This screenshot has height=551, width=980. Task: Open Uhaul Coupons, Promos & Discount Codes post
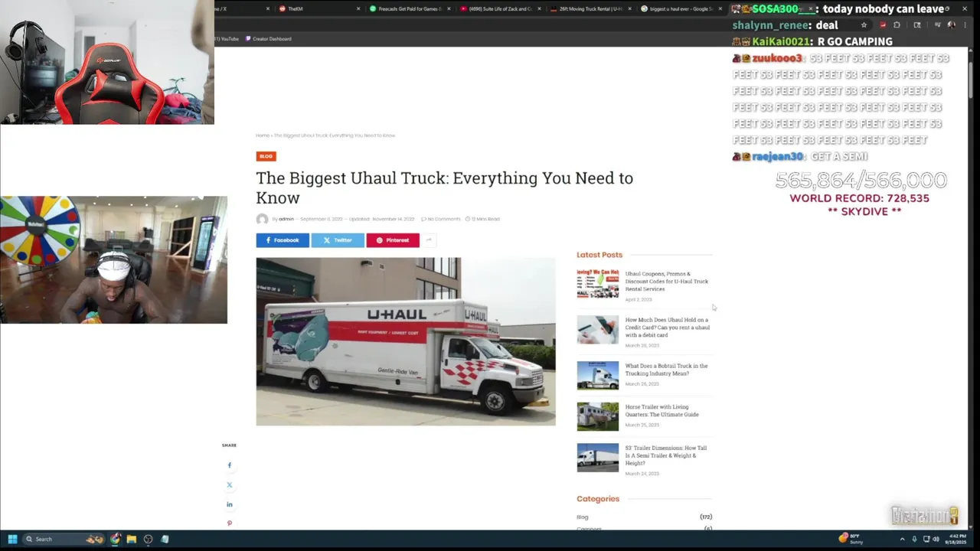coord(667,281)
